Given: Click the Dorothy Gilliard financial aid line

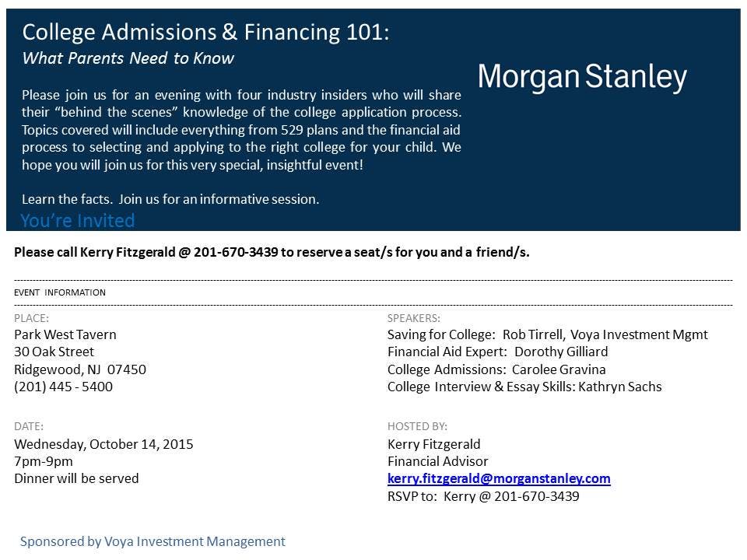Looking at the screenshot, I should 497,352.
